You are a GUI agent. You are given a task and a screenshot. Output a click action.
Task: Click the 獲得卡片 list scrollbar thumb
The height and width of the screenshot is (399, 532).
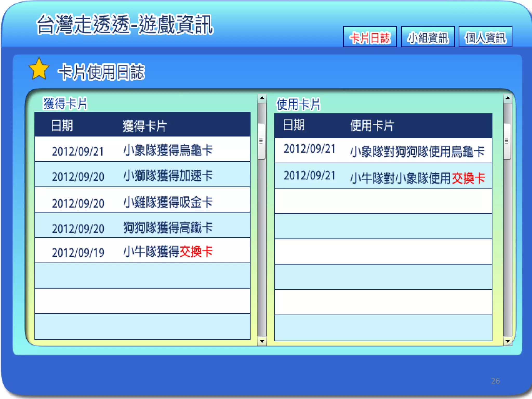tap(261, 141)
